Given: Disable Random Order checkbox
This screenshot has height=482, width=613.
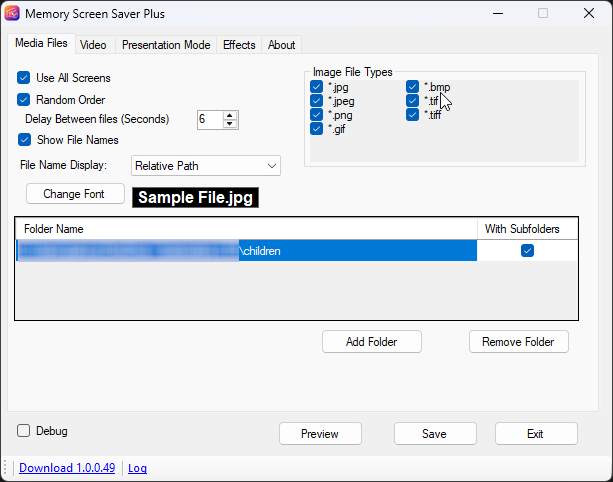Looking at the screenshot, I should click(23, 100).
